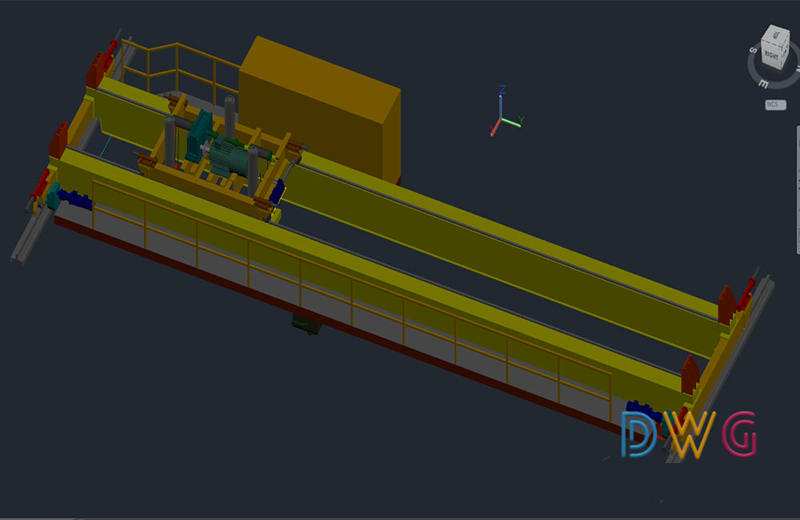Click the top face of the ViewCube
This screenshot has height=520, width=800.
tap(775, 37)
